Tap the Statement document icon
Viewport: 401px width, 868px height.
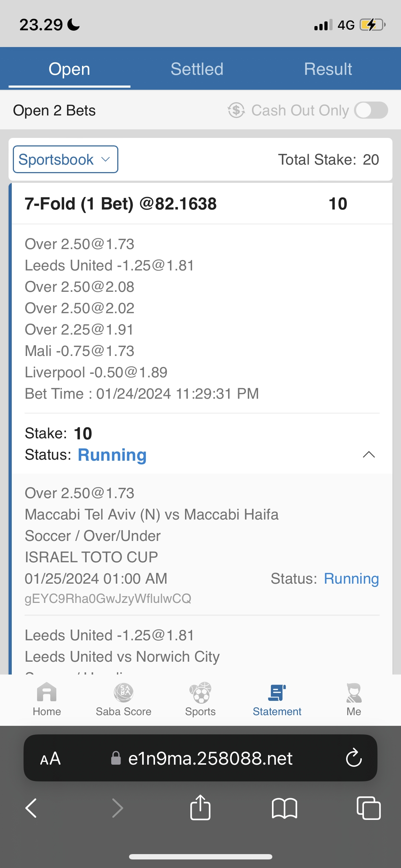[277, 693]
